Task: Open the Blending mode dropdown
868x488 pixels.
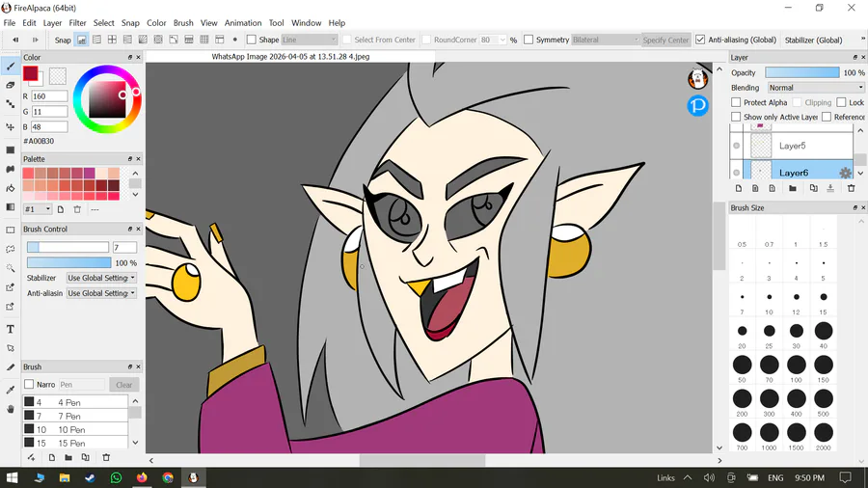Action: [x=815, y=88]
